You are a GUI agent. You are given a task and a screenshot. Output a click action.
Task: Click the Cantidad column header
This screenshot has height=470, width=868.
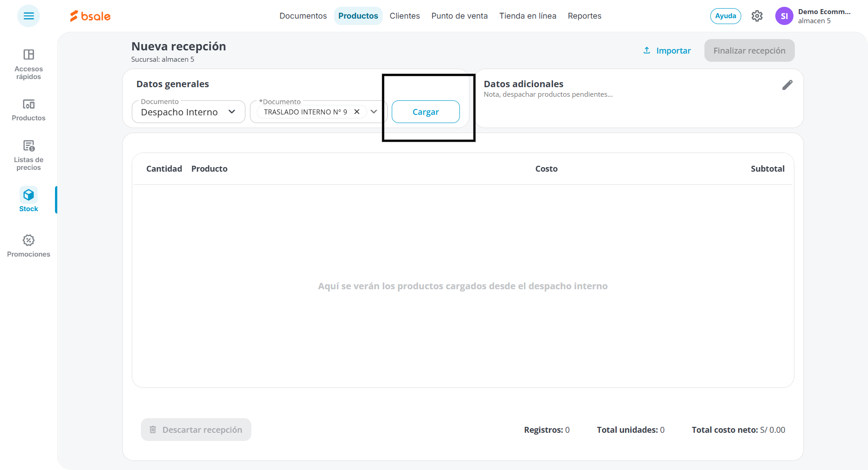(164, 169)
